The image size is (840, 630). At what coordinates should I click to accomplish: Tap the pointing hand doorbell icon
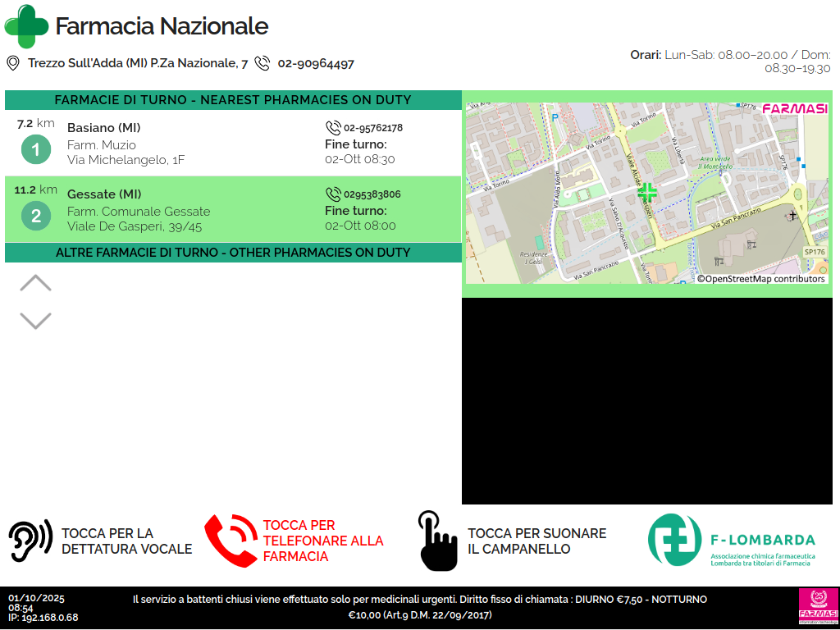pyautogui.click(x=437, y=541)
